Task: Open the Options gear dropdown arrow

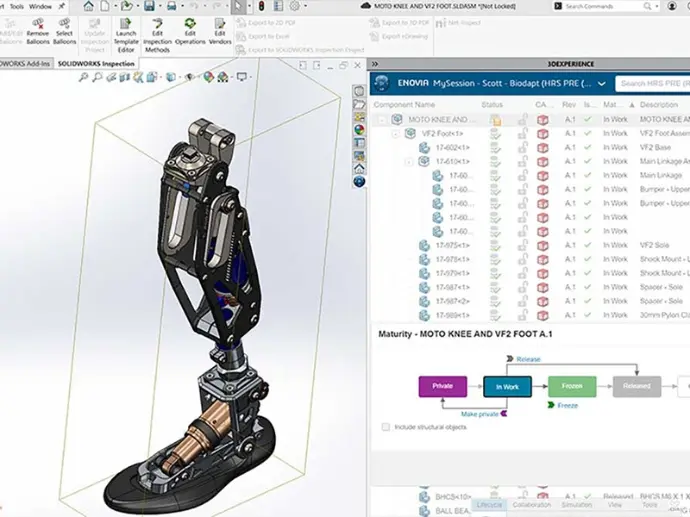Action: tap(305, 7)
